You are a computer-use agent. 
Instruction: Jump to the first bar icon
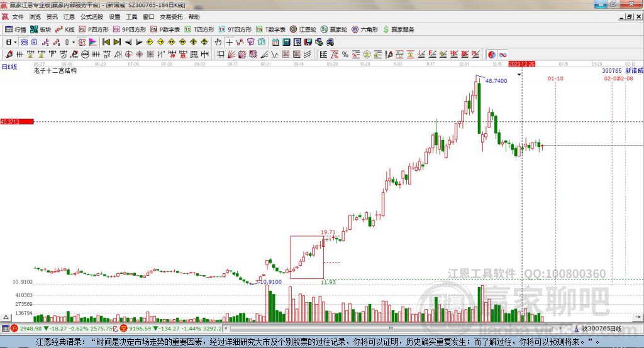point(106,42)
